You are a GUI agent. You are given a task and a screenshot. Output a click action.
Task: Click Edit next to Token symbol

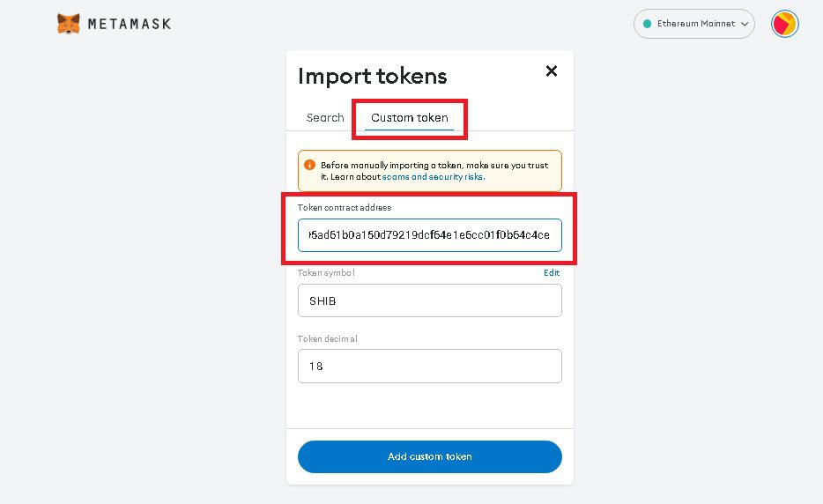point(552,273)
